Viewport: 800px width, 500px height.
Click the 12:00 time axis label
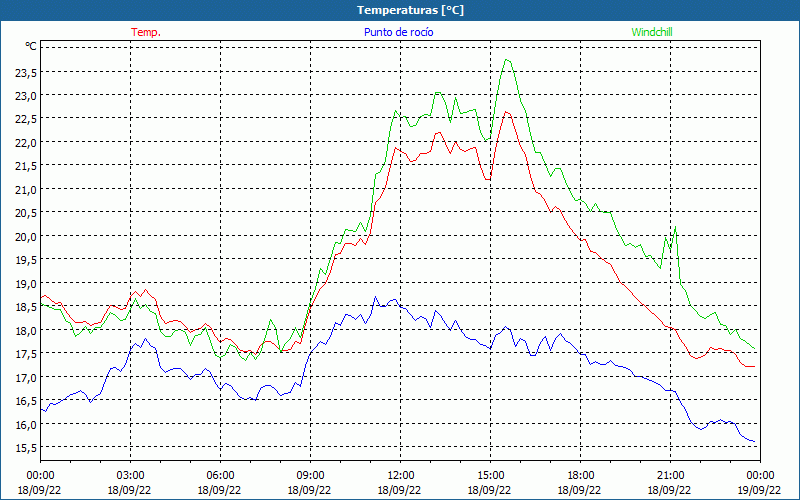point(401,476)
